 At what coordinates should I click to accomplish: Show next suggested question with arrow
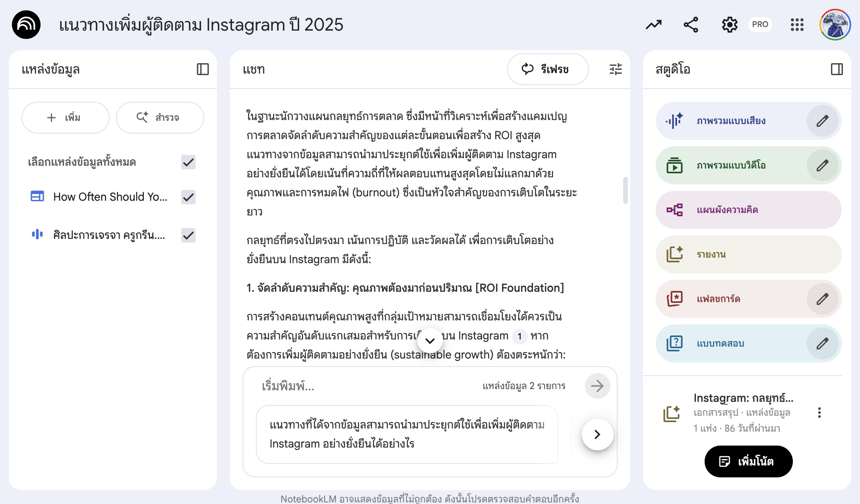pos(597,434)
